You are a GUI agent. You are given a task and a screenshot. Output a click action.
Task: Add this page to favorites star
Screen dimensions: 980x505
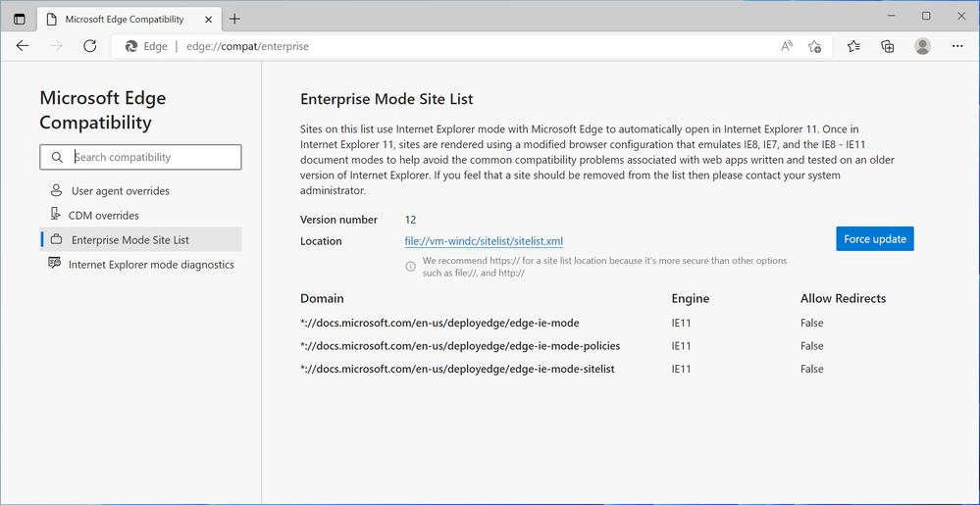pos(814,46)
